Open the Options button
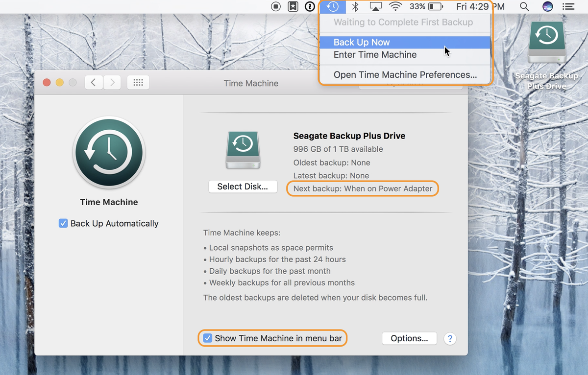The width and height of the screenshot is (588, 375). tap(409, 338)
